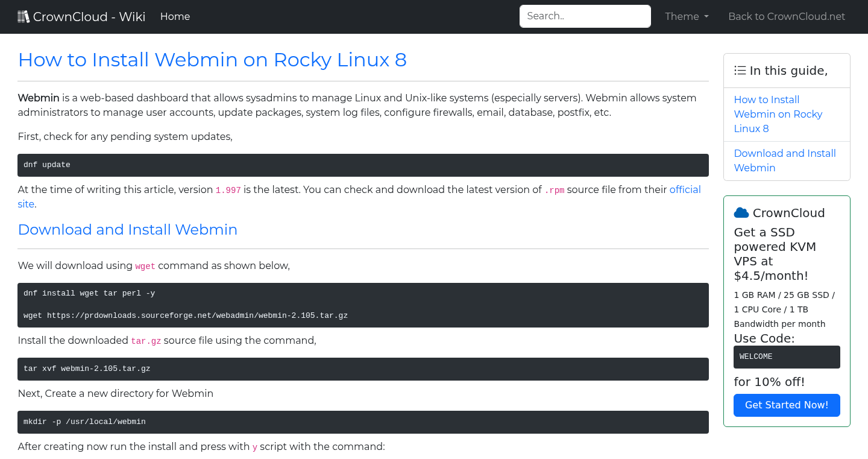
Task: Click the blue cloud icon on the CrownCloud card
Action: pos(741,212)
